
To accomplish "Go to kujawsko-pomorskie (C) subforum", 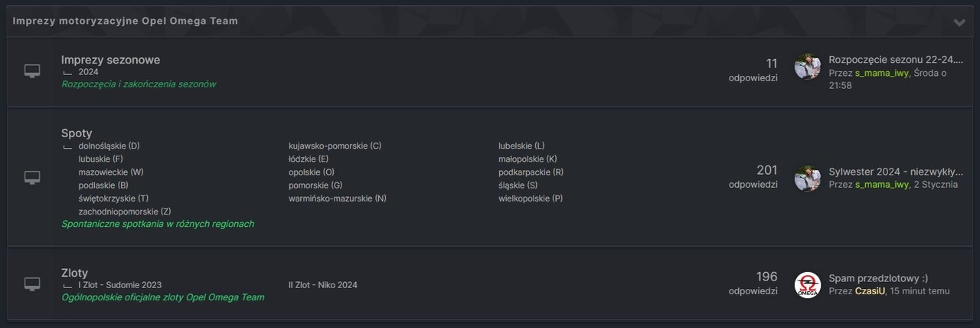I will [335, 146].
